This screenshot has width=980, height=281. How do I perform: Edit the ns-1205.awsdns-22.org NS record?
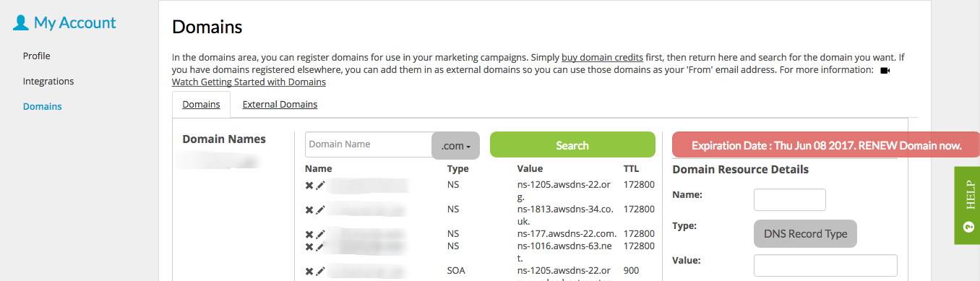coord(320,185)
